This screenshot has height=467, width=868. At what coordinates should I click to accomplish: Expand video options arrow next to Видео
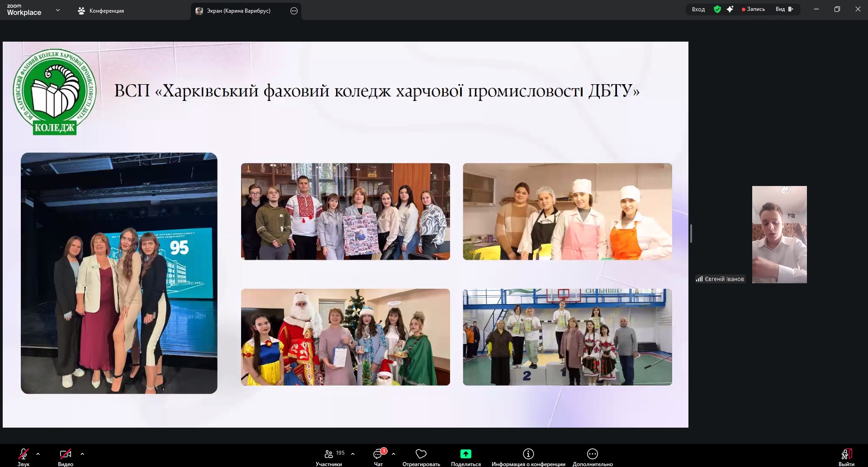click(x=82, y=453)
